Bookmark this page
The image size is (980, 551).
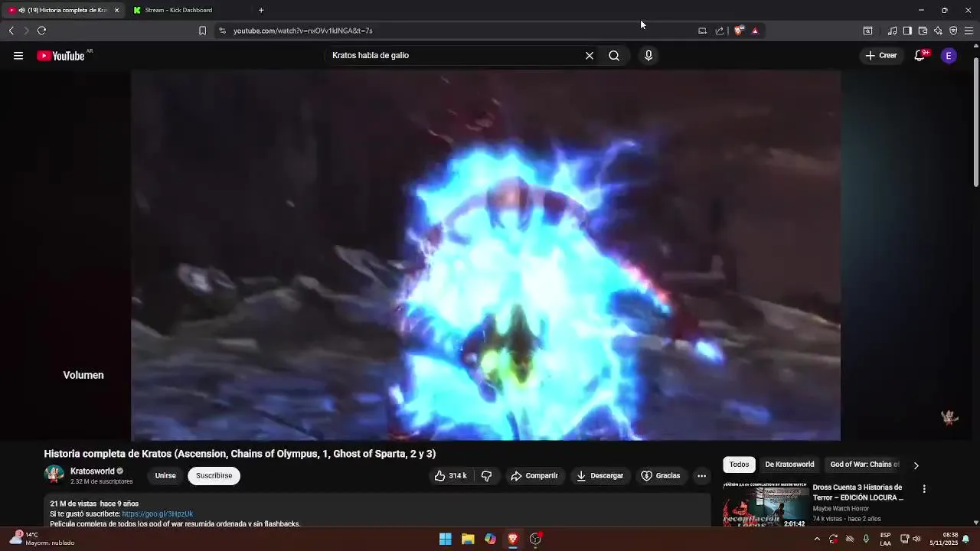[x=202, y=31]
